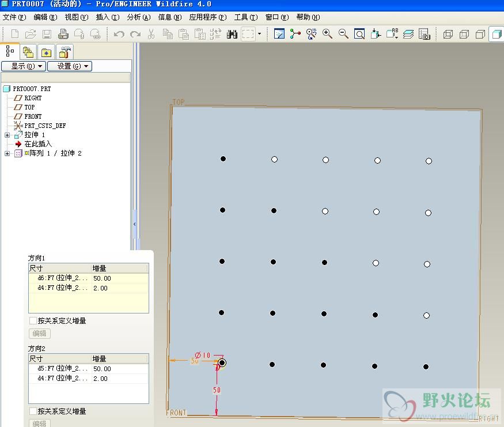Click the Save floppy disk icon

pos(47,34)
